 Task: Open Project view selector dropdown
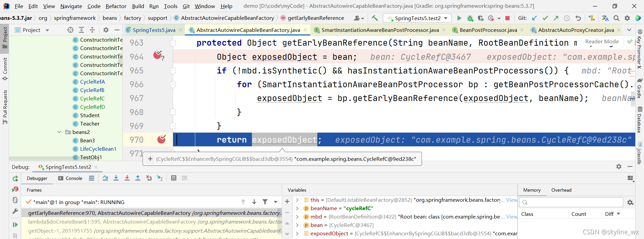[x=47, y=30]
